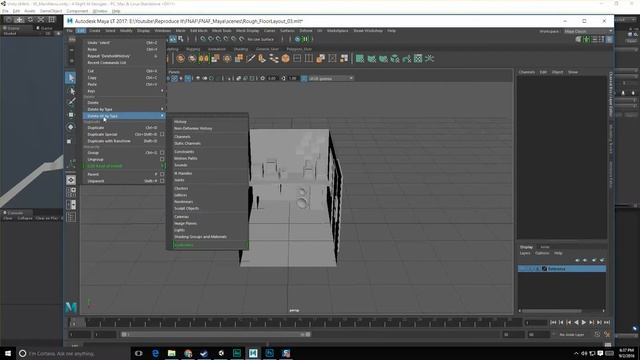Click the green checkered UV shelf icon
The width and height of the screenshot is (640, 360).
pyautogui.click(x=418, y=59)
